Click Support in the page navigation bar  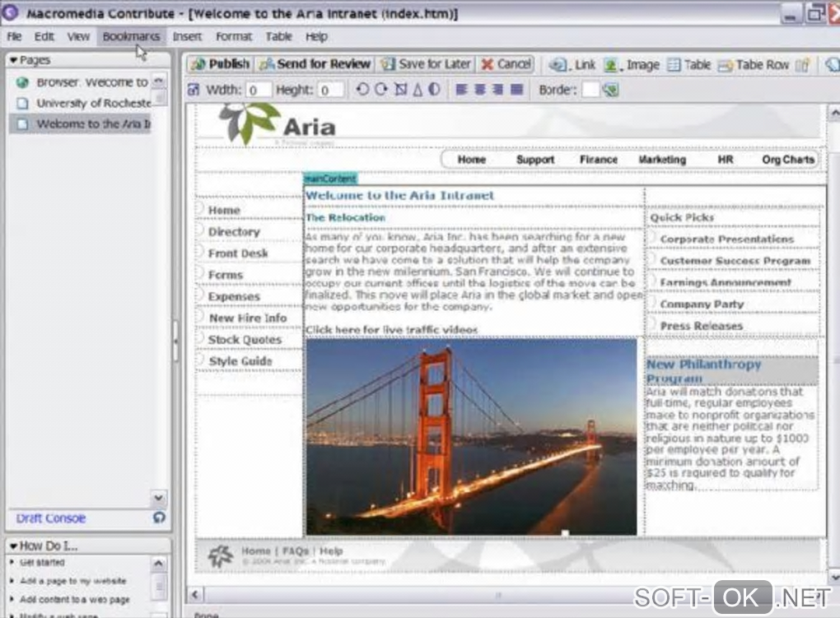tap(535, 160)
